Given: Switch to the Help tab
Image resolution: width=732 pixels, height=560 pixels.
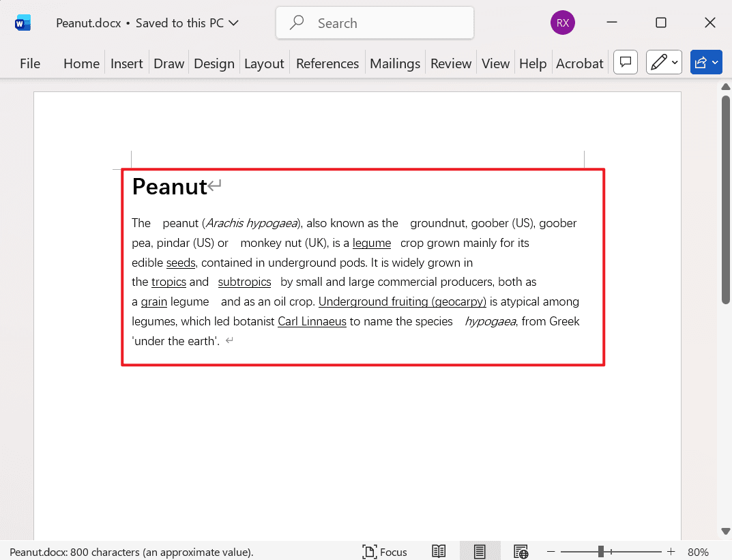Looking at the screenshot, I should pyautogui.click(x=533, y=63).
